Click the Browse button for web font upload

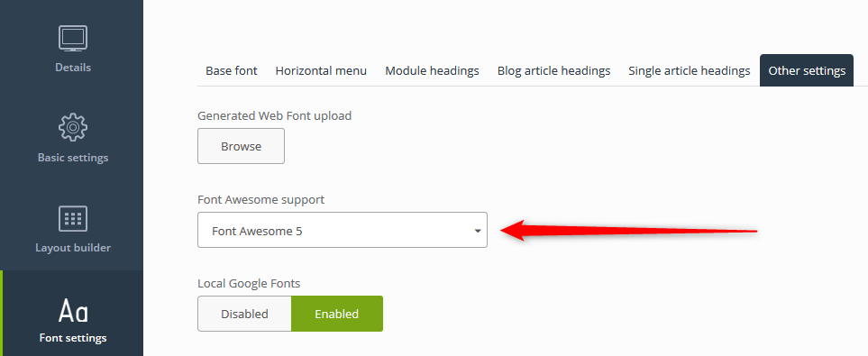click(241, 146)
